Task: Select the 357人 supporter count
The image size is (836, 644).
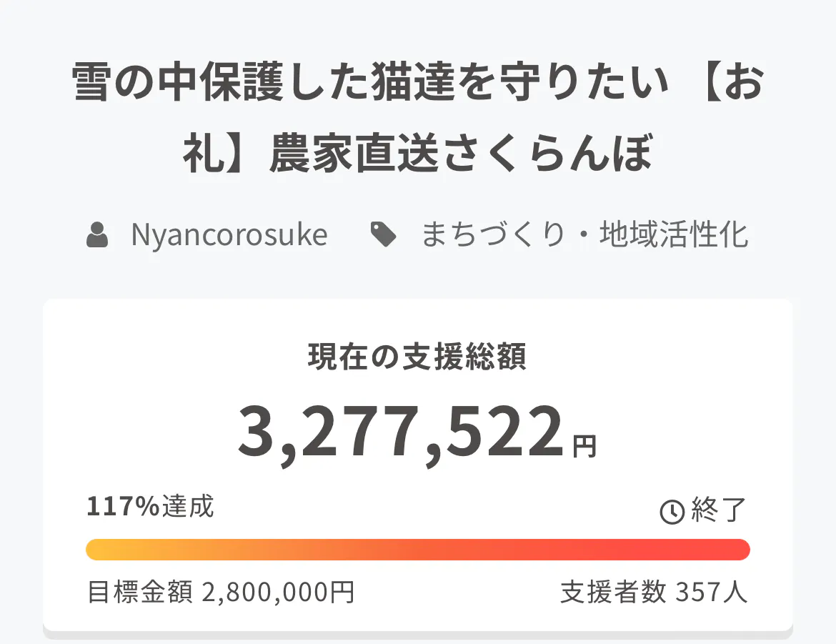Action: tap(711, 593)
